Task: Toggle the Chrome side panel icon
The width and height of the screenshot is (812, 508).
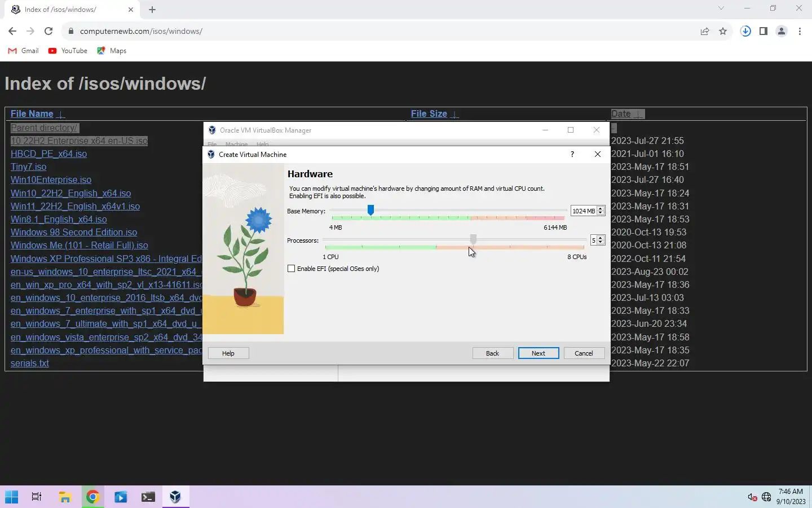Action: point(763,31)
